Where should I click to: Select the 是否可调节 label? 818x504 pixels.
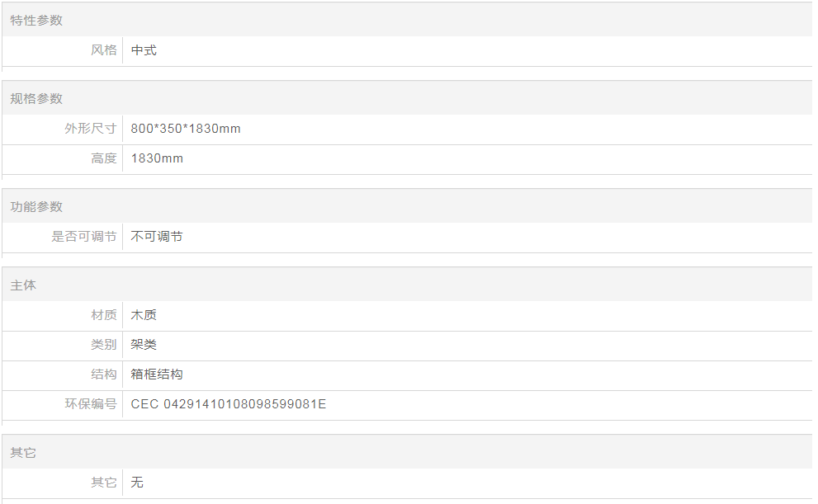(84, 237)
